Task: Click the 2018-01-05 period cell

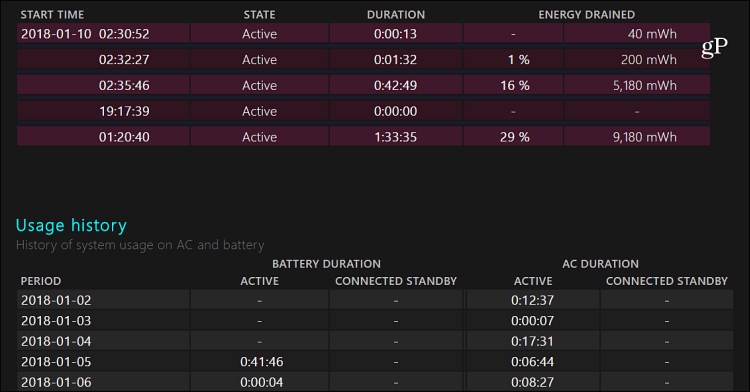Action: (103, 362)
